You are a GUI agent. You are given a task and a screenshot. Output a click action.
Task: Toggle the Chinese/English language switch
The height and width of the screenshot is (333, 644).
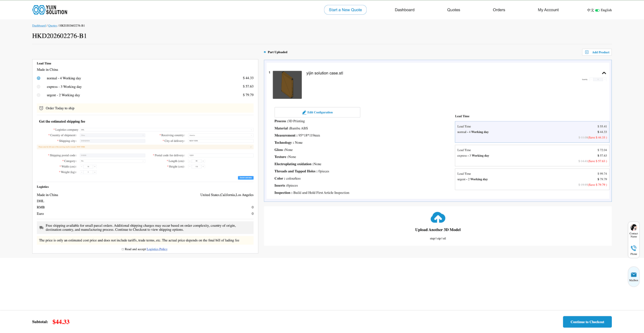(597, 10)
